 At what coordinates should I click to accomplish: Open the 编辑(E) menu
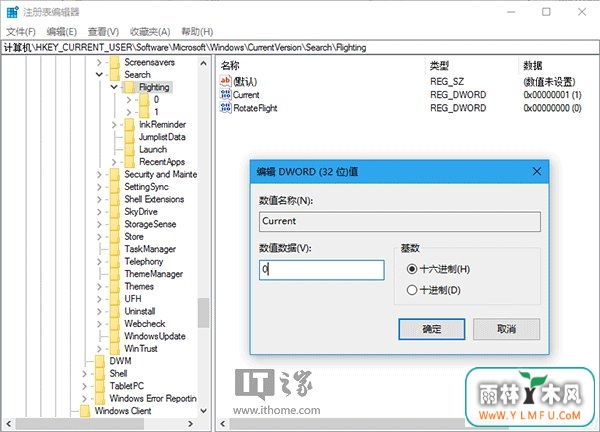point(62,32)
